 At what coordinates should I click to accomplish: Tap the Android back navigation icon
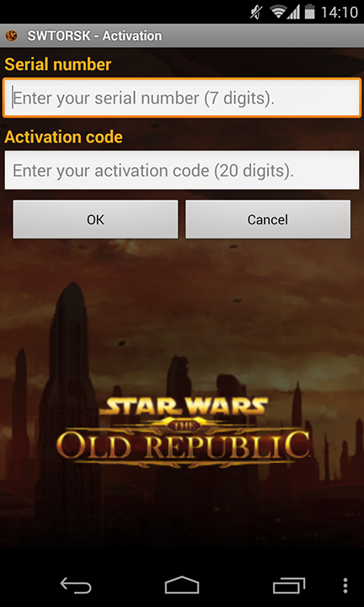tap(76, 585)
